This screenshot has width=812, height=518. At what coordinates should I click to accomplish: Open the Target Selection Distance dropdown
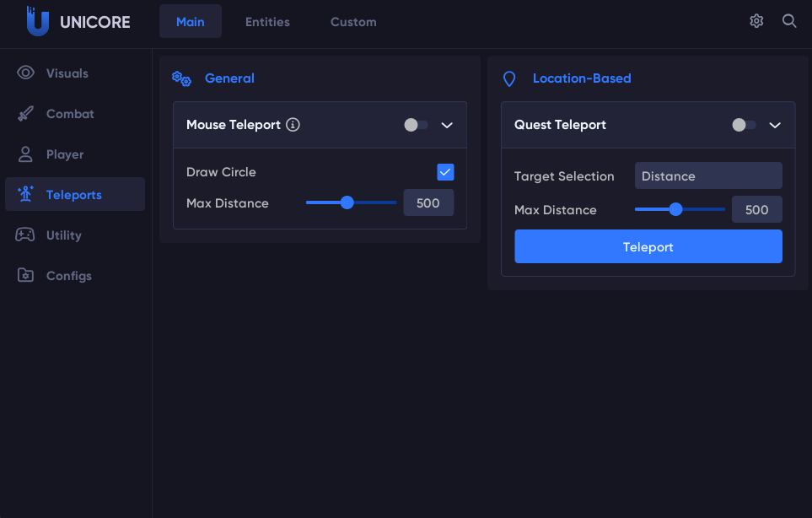click(708, 175)
